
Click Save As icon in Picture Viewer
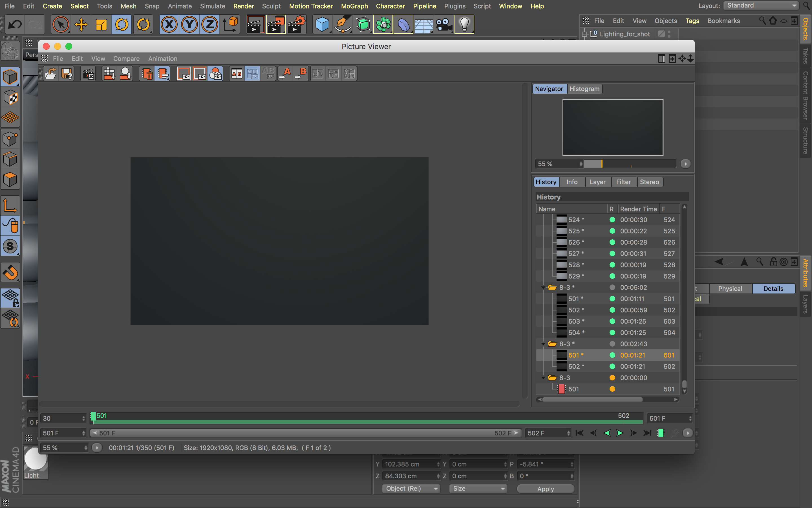[67, 74]
